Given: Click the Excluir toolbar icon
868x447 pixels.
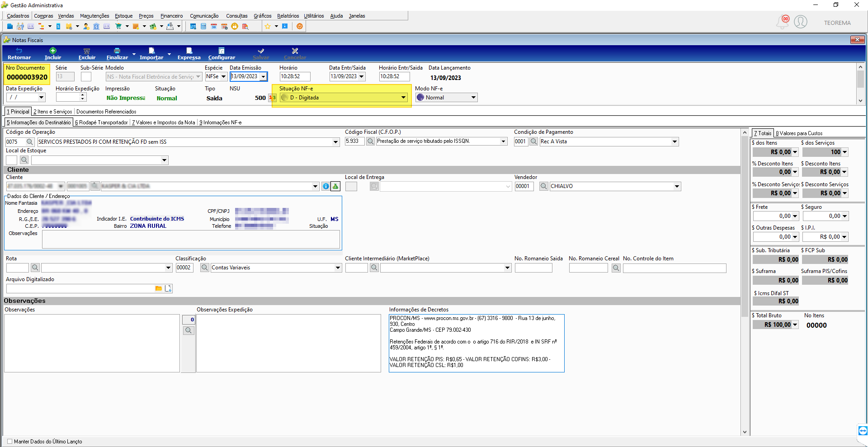Looking at the screenshot, I should click(x=87, y=51).
